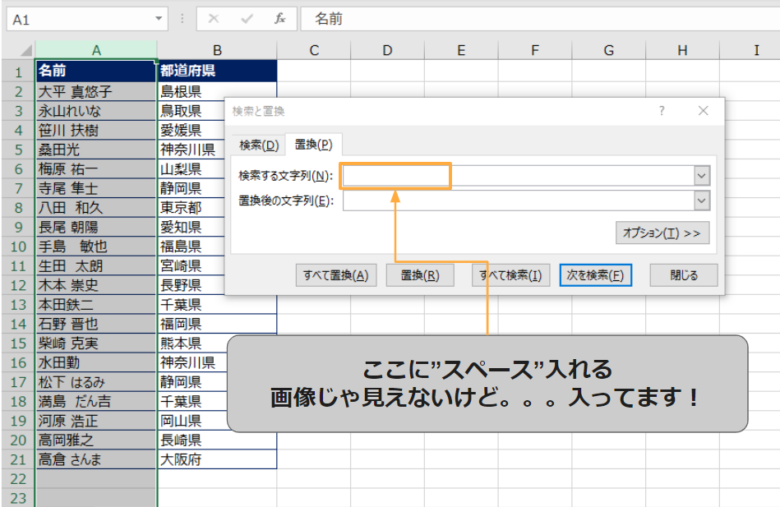This screenshot has width=780, height=507.
Task: Click cell 生田 太朗
Action: (x=96, y=266)
